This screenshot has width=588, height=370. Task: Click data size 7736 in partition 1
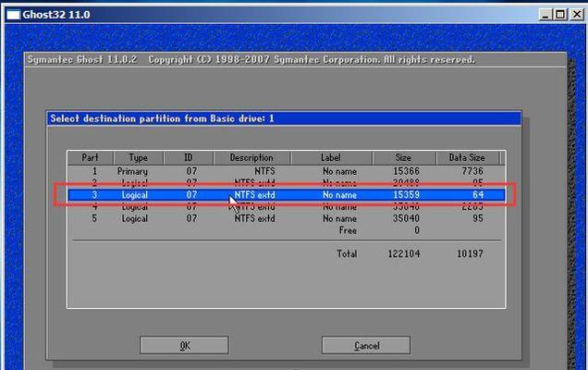click(472, 171)
